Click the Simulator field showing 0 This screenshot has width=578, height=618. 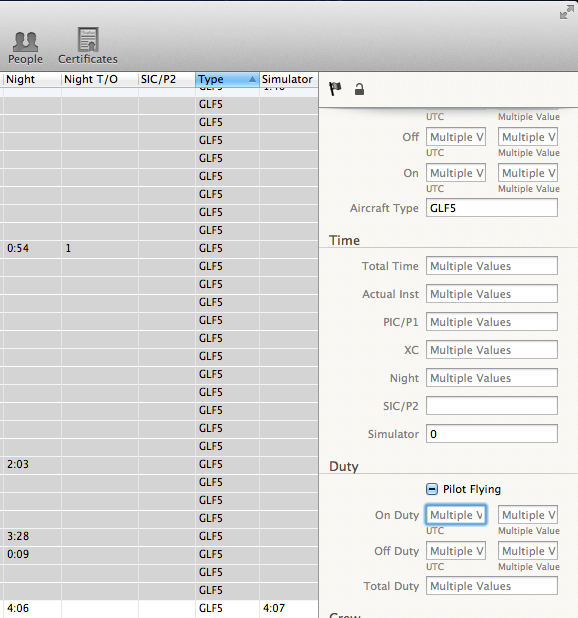click(x=492, y=434)
